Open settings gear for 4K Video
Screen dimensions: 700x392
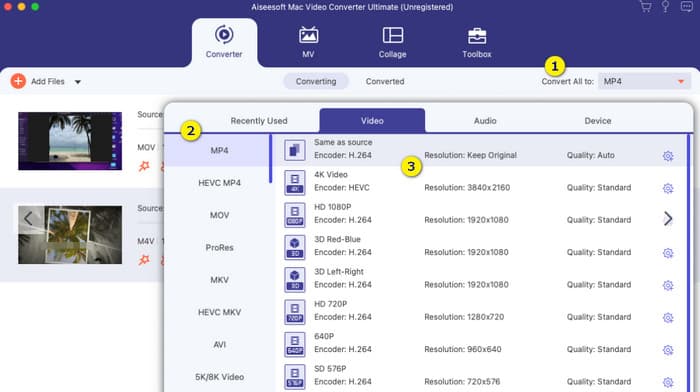tap(668, 188)
